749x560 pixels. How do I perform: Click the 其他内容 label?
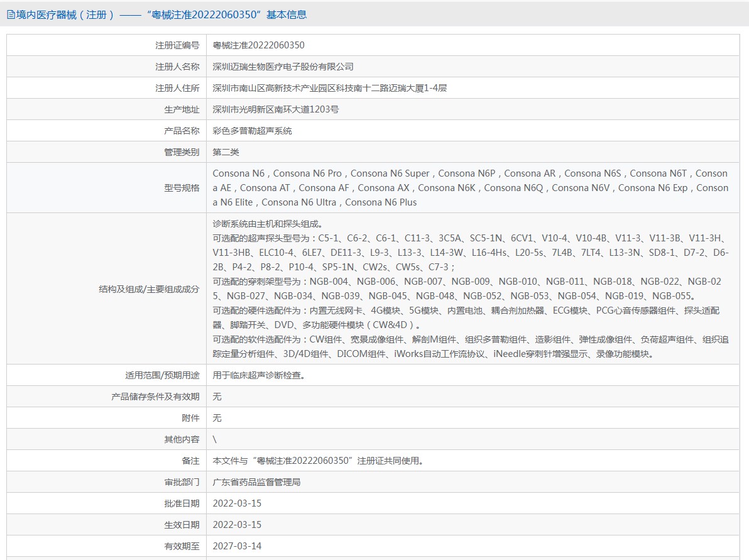click(x=182, y=439)
